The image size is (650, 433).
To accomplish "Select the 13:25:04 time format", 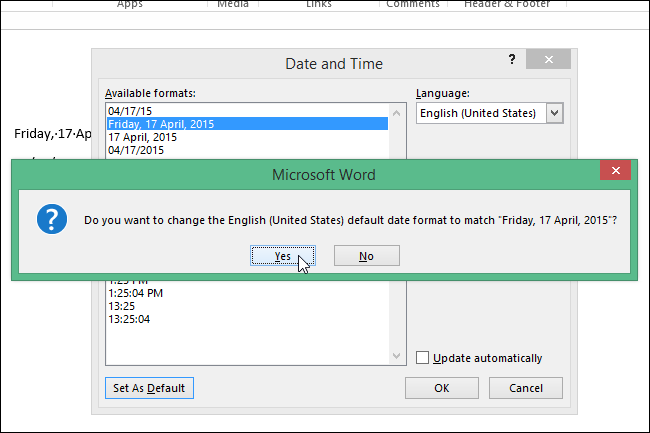I will tap(247, 319).
